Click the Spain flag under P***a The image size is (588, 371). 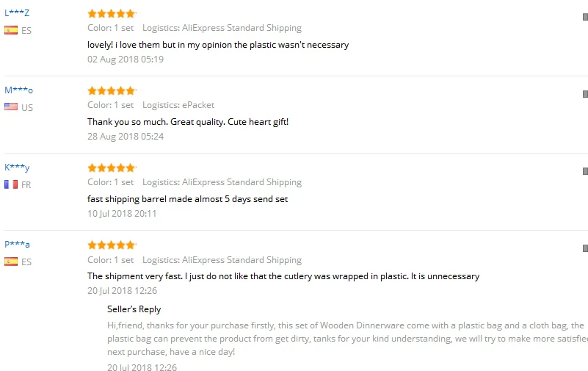[11, 261]
